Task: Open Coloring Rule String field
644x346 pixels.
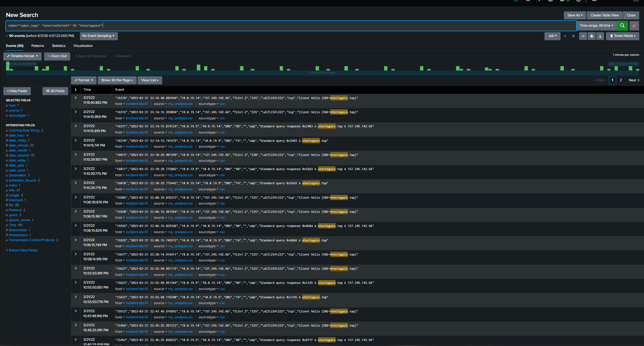Action: click(x=24, y=130)
